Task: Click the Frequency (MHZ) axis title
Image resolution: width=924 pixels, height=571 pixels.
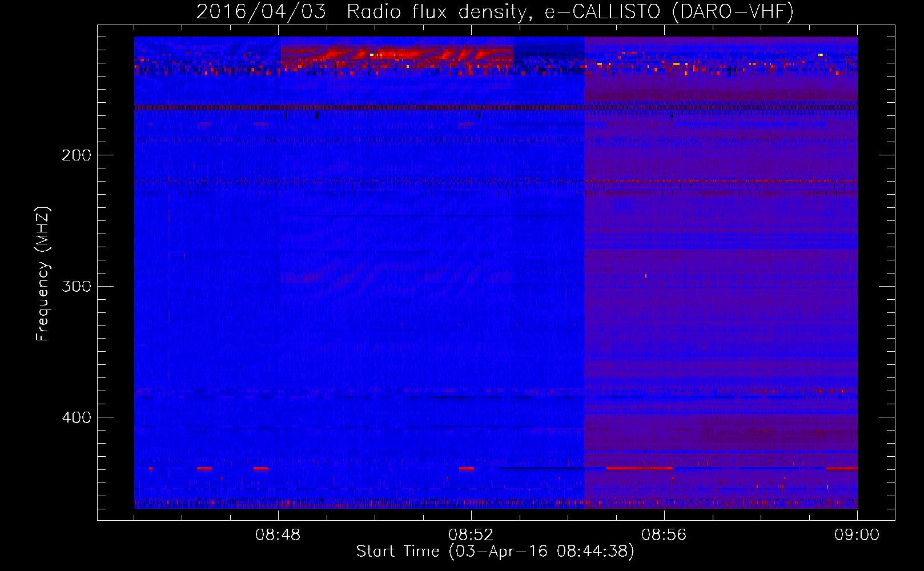Action: pos(43,274)
